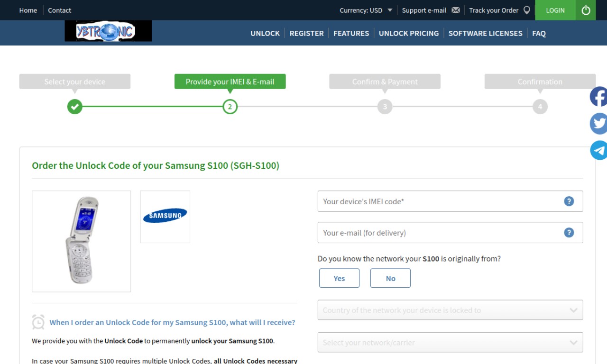Click the step 2 circle indicator
607x364 pixels.
[x=230, y=107]
